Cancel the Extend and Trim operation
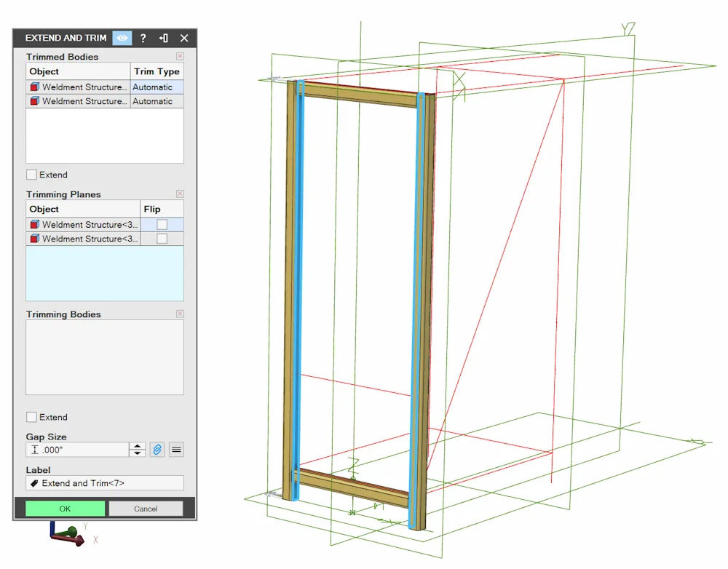This screenshot has height=569, width=728. point(146,509)
